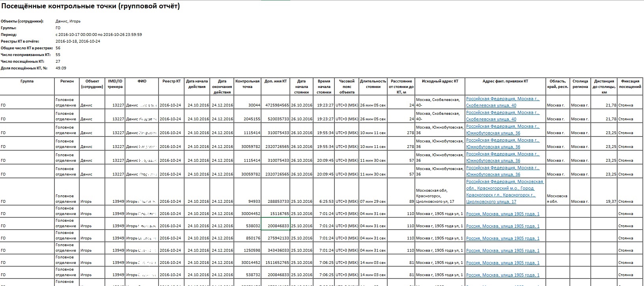Open Южнобутовская улица, 36 link with 19:55:34 row 1115414
644x286 pixels.
(x=502, y=130)
